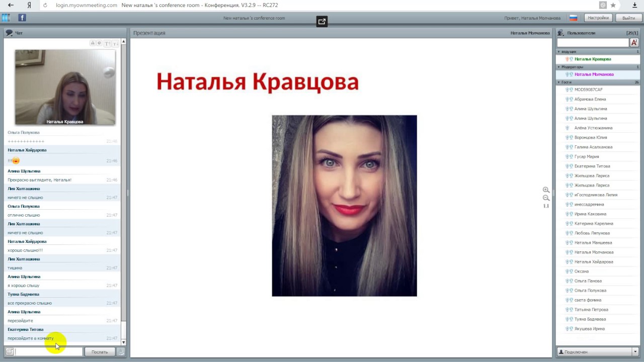Click Презентация panel title
Image resolution: width=644 pixels, height=362 pixels.
click(x=149, y=33)
